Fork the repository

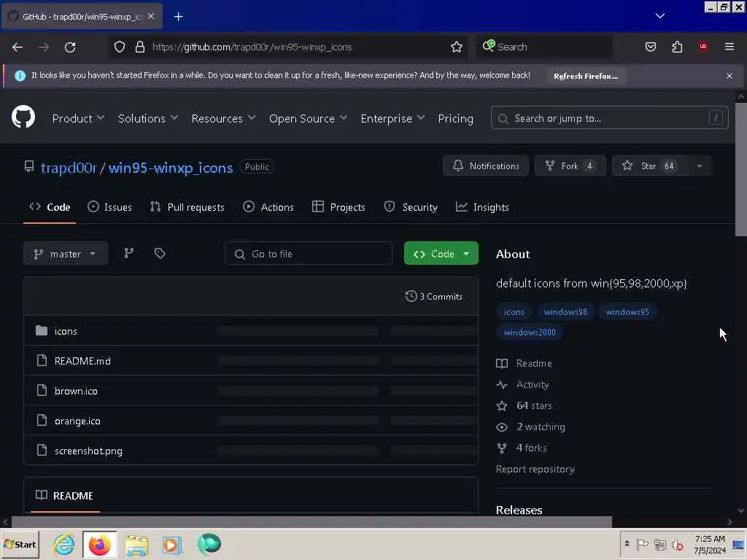tap(570, 166)
